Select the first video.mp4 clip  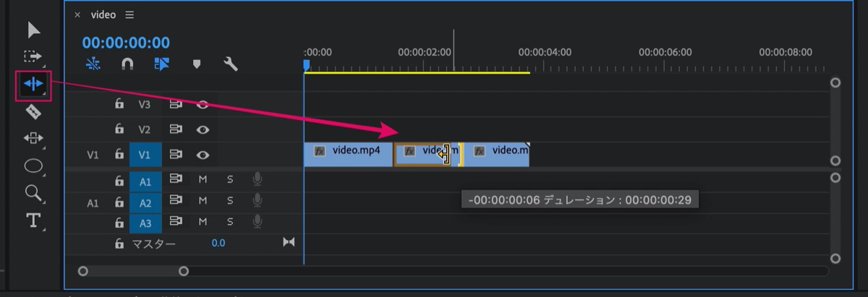[349, 155]
